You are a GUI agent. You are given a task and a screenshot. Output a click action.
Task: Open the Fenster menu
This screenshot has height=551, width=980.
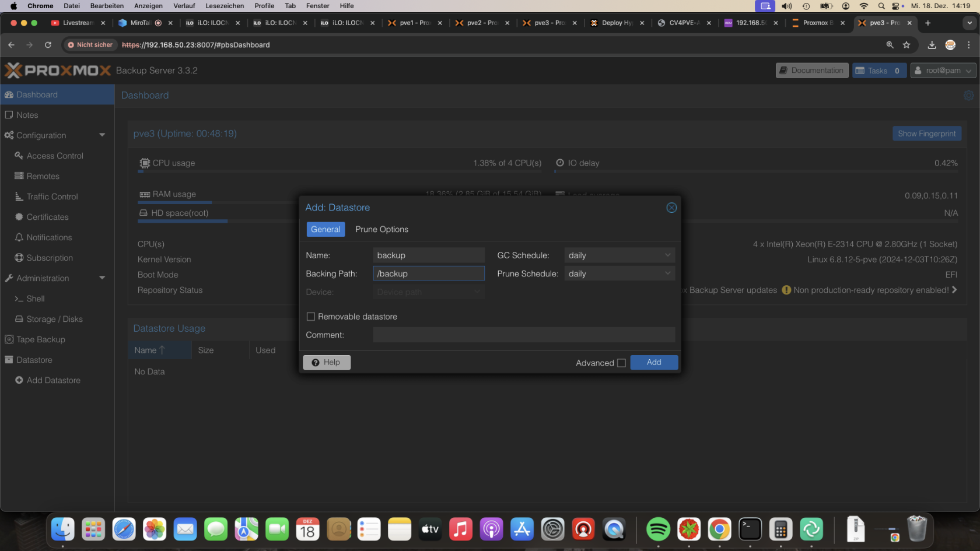pyautogui.click(x=318, y=6)
